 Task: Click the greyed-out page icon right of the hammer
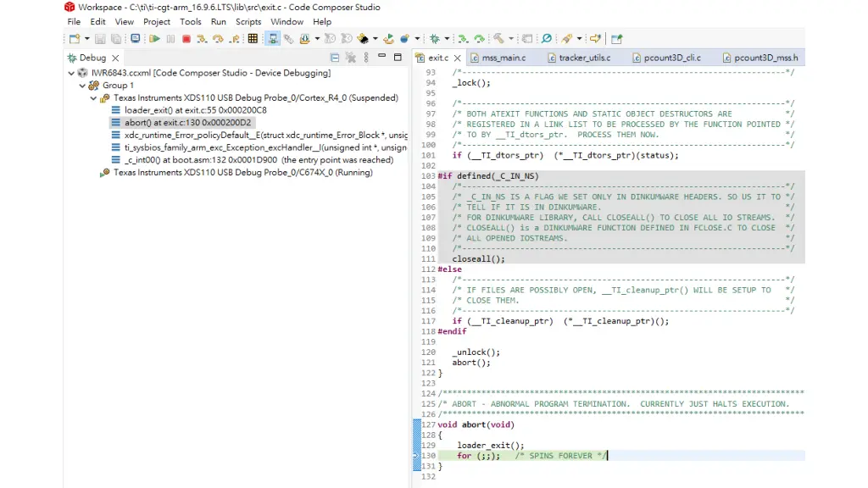[x=527, y=39]
